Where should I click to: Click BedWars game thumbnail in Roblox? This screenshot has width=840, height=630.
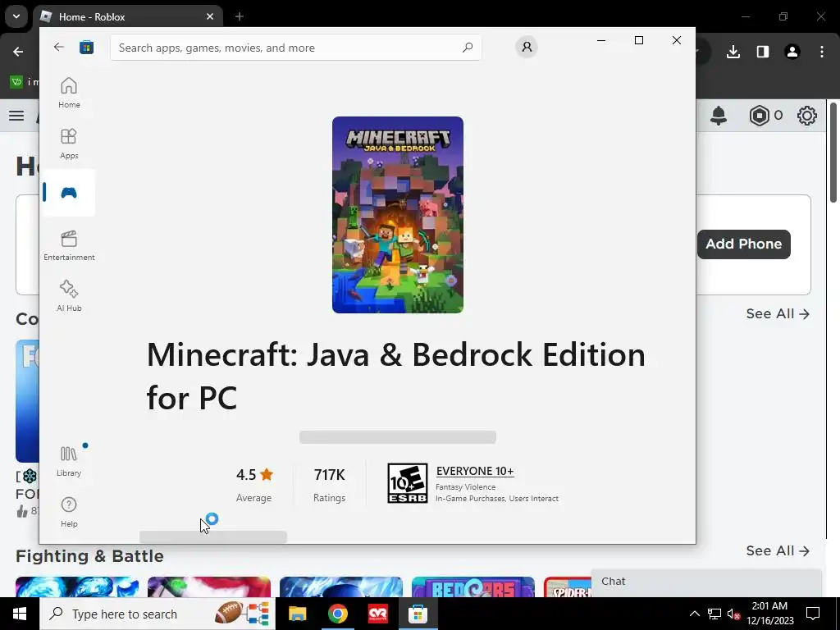(473, 587)
